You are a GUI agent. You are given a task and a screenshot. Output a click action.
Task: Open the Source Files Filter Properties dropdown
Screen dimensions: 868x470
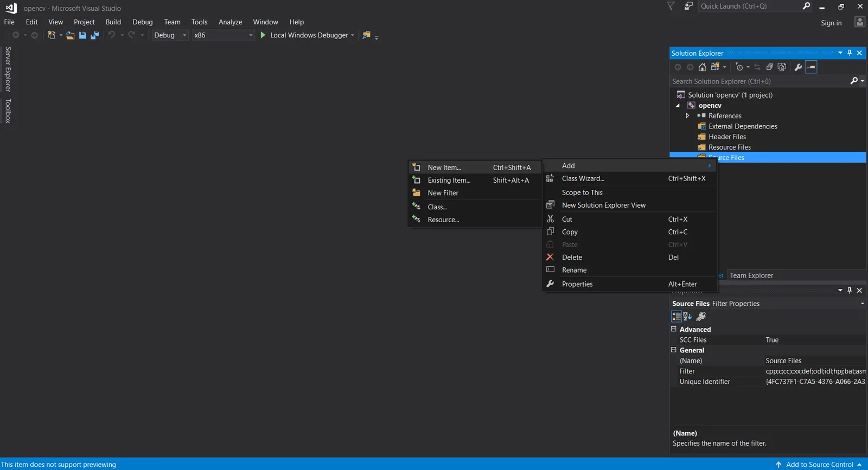click(862, 304)
